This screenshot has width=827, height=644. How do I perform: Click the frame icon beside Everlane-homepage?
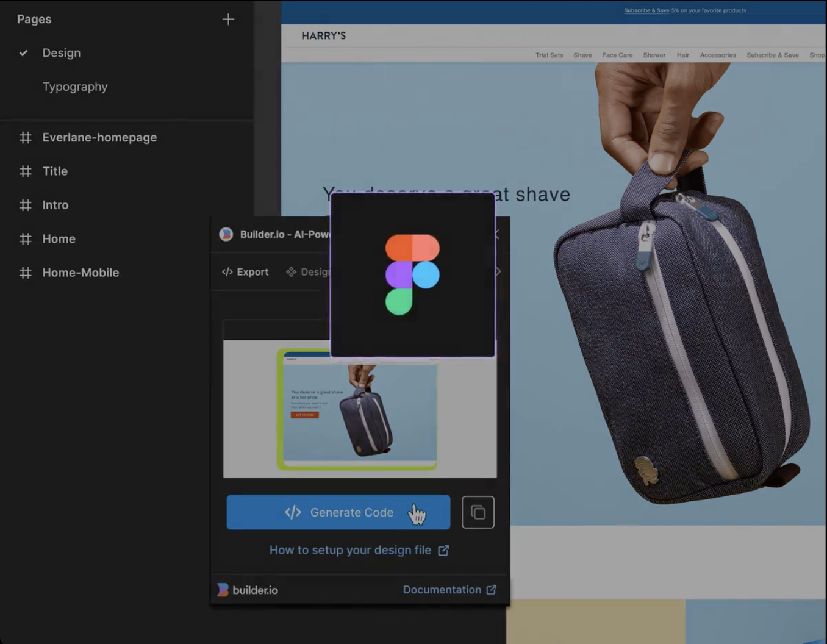[26, 138]
